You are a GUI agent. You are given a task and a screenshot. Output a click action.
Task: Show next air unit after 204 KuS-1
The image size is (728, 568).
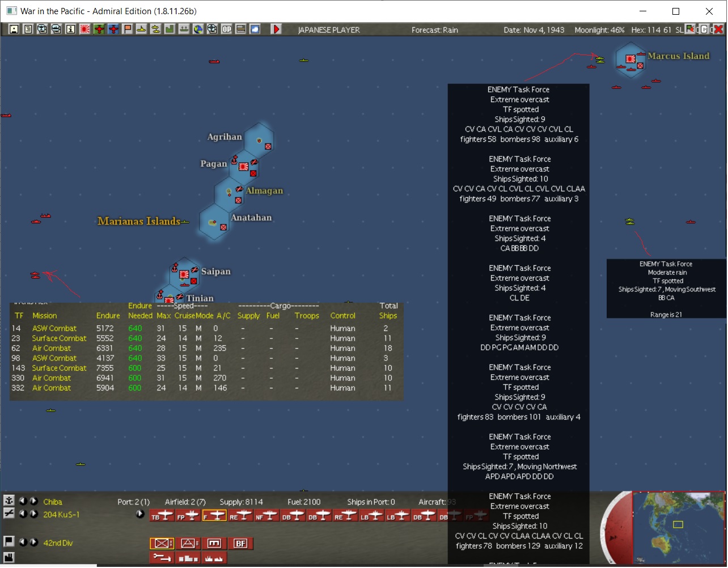(x=34, y=514)
